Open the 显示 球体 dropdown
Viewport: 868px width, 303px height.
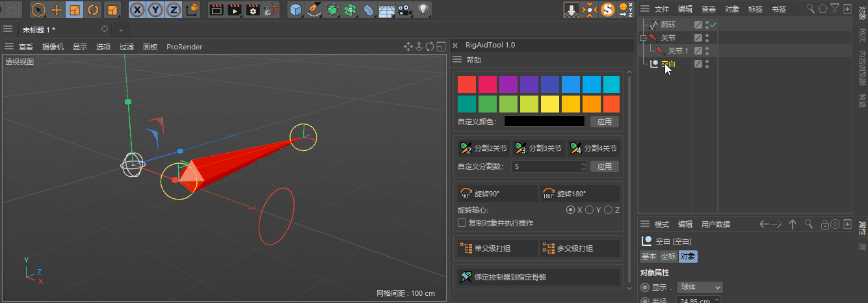(700, 287)
